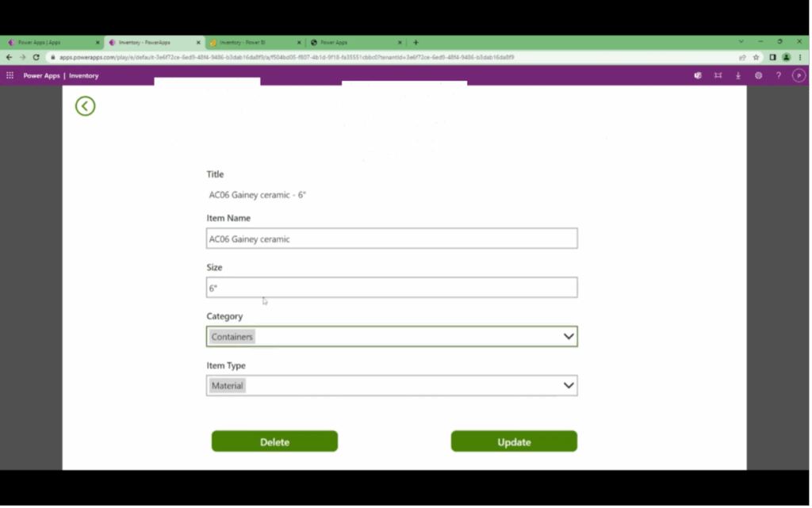Click the Item Name input field
Screen dimensions: 812x508
(x=392, y=238)
